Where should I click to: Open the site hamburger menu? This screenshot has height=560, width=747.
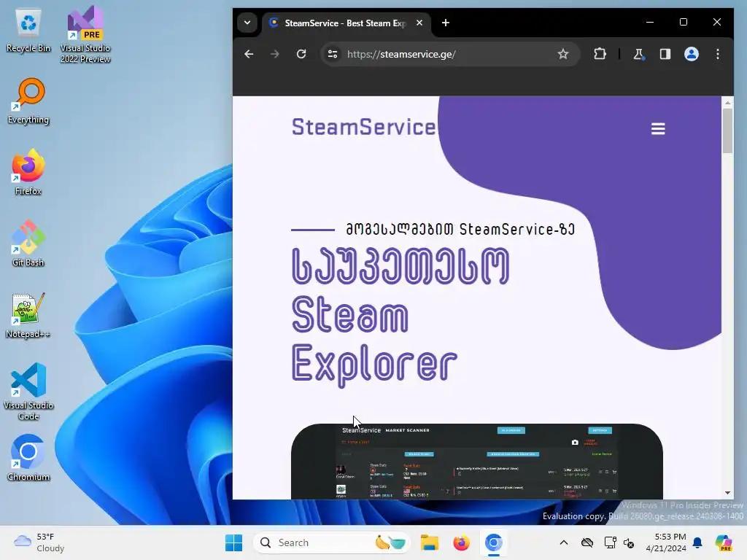coord(658,128)
